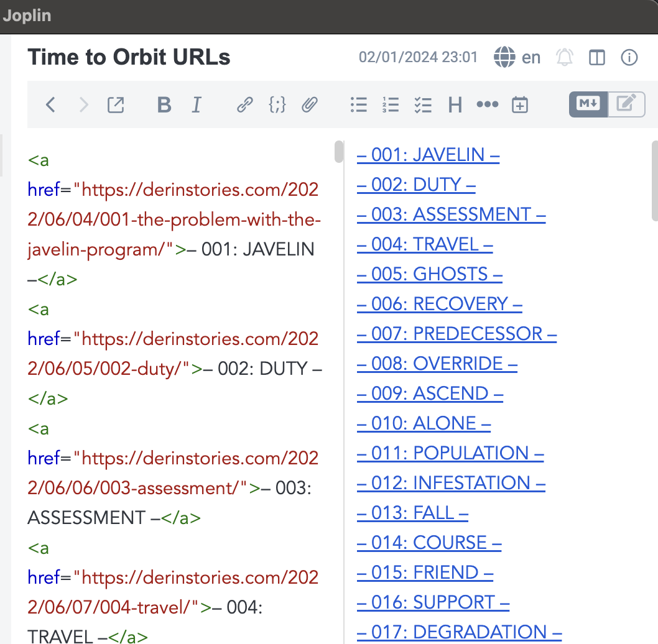
Task: Open the 011: POPULATION link
Action: [450, 453]
